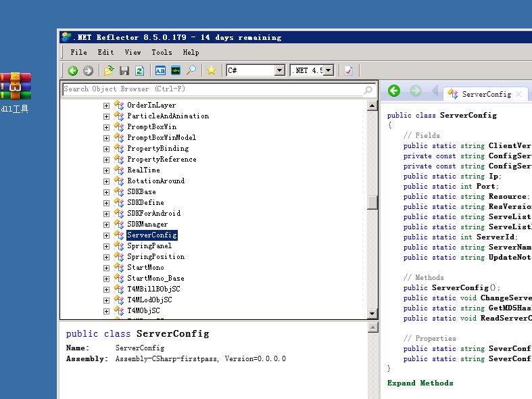This screenshot has width=532, height=399.
Task: Switch to the ServerConfig code tab
Action: coord(485,94)
